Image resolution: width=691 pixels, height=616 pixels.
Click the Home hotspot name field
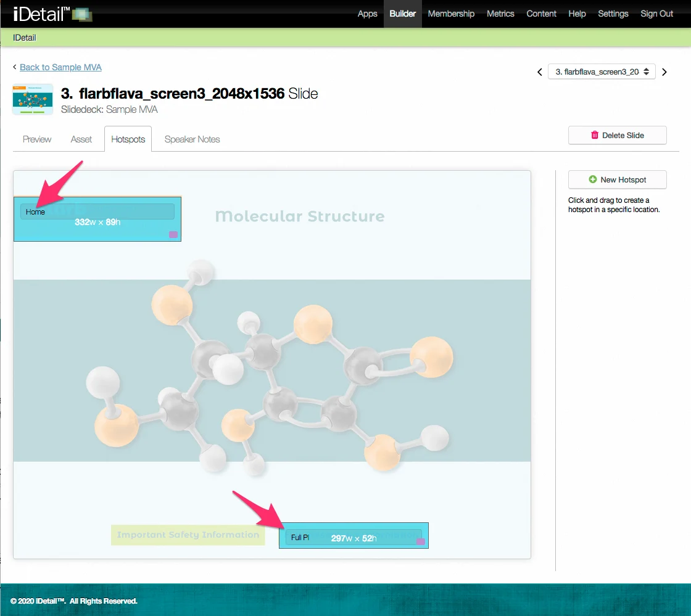tap(97, 211)
